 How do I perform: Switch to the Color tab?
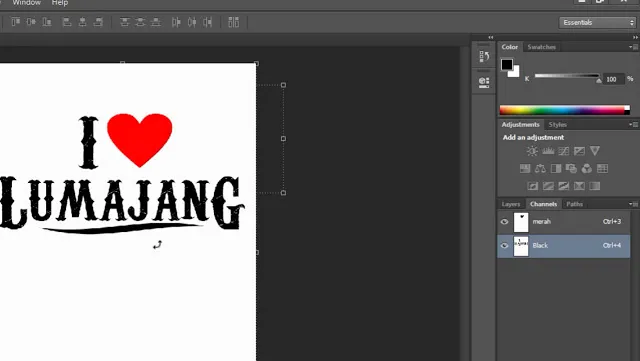(510, 47)
